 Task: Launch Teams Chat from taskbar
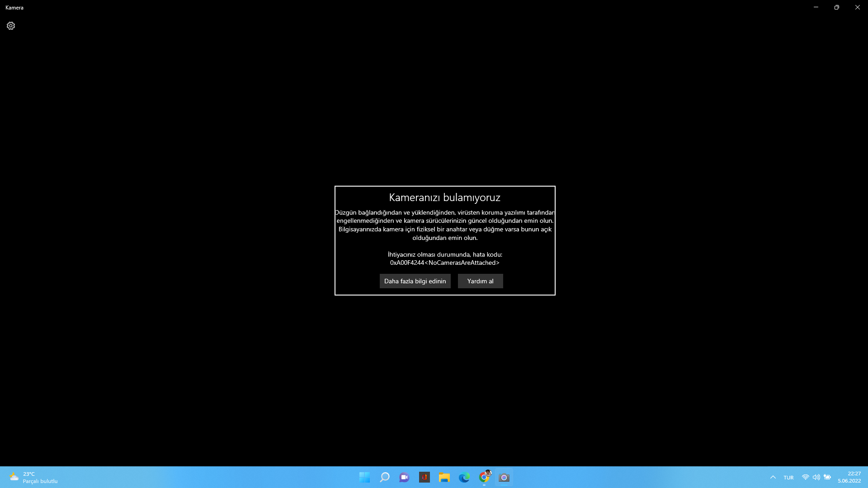404,477
